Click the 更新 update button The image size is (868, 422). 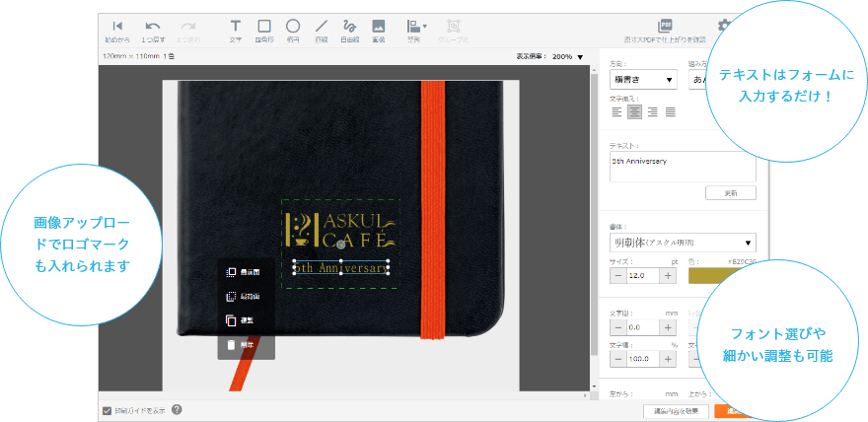(x=731, y=193)
